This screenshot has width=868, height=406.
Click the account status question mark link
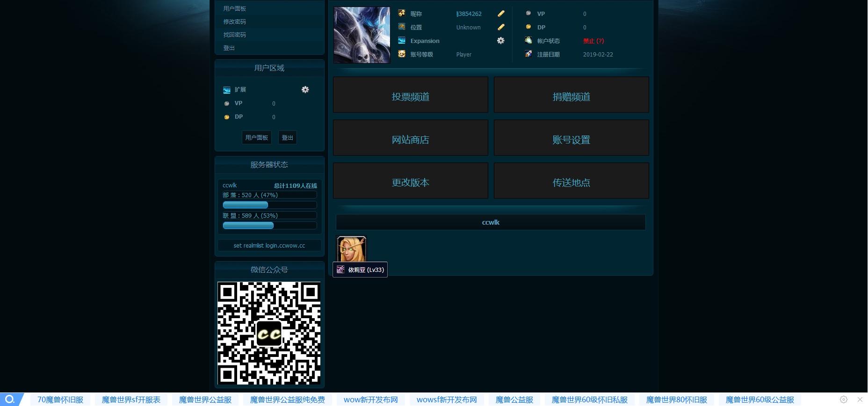coord(600,41)
